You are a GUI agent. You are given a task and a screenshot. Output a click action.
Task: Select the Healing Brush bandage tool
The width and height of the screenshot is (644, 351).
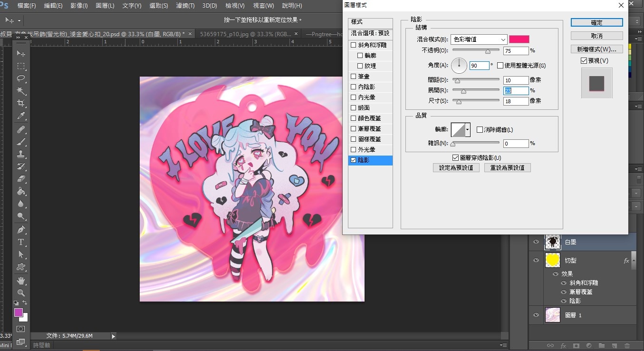pos(21,130)
